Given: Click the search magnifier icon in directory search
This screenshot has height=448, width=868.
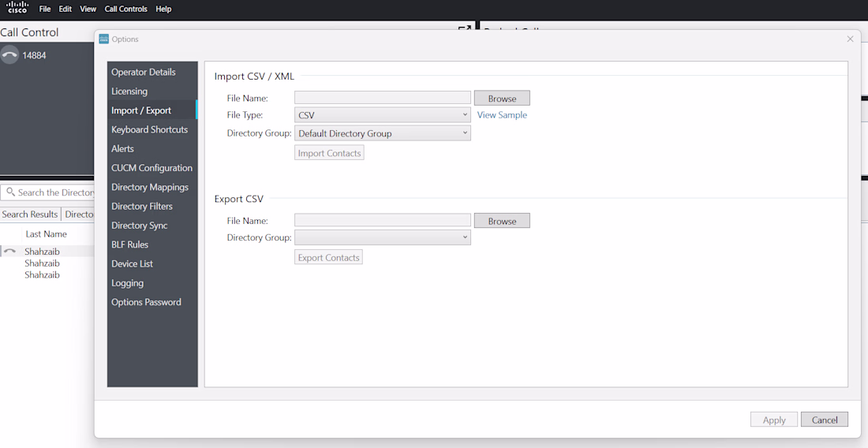Looking at the screenshot, I should pos(10,192).
